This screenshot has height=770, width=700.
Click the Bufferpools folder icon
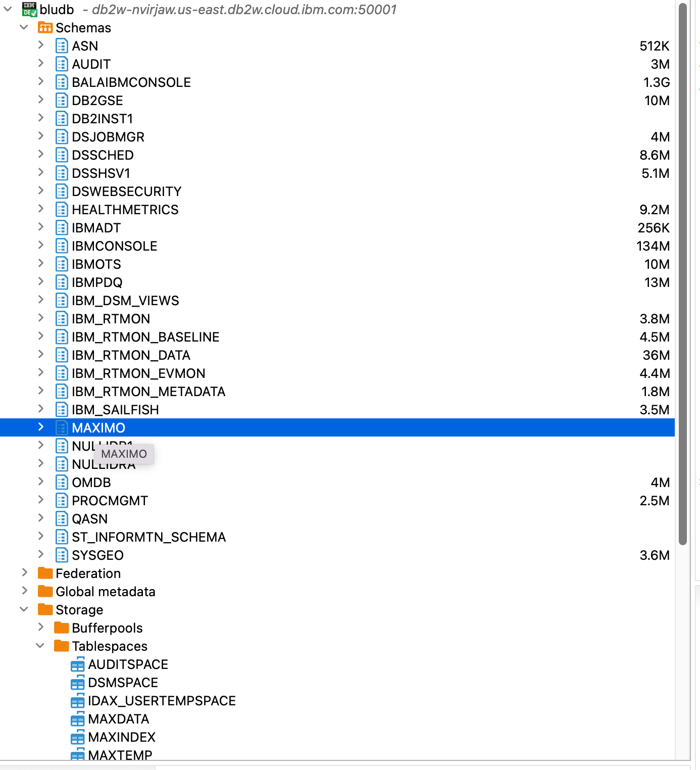[61, 628]
